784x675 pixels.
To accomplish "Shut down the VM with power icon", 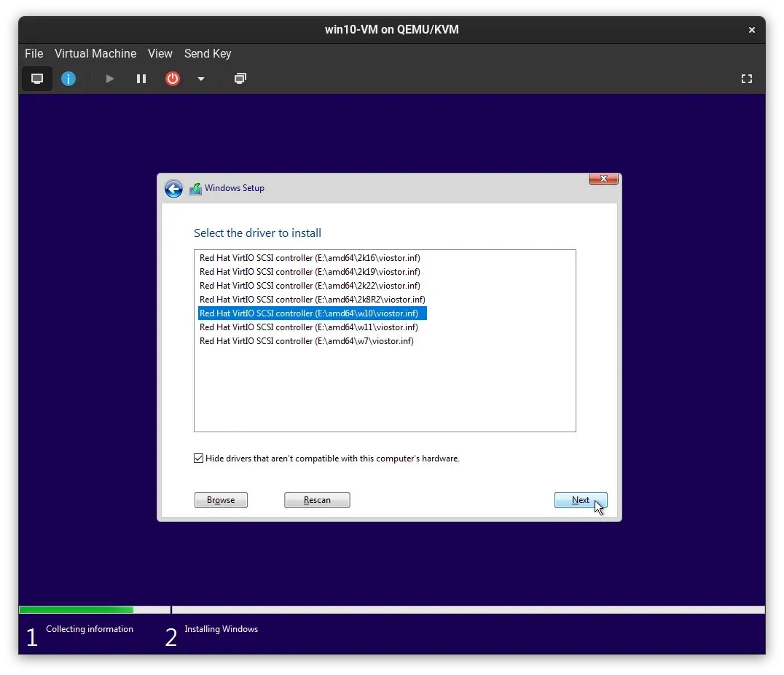I will 173,79.
